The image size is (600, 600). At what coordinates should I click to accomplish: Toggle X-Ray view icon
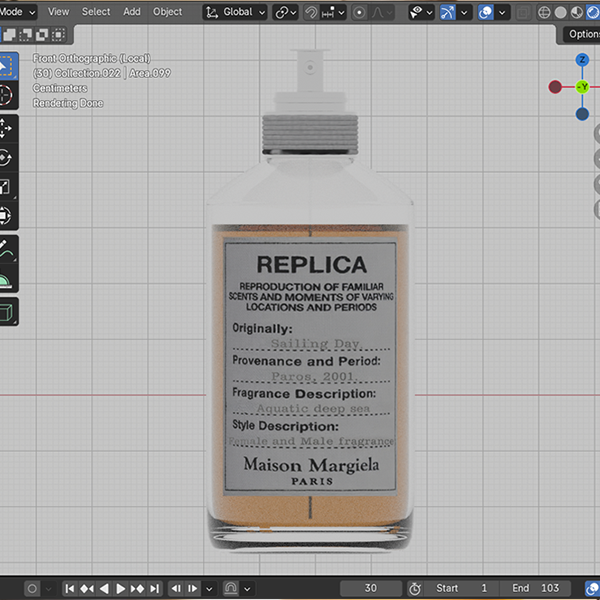[x=522, y=13]
